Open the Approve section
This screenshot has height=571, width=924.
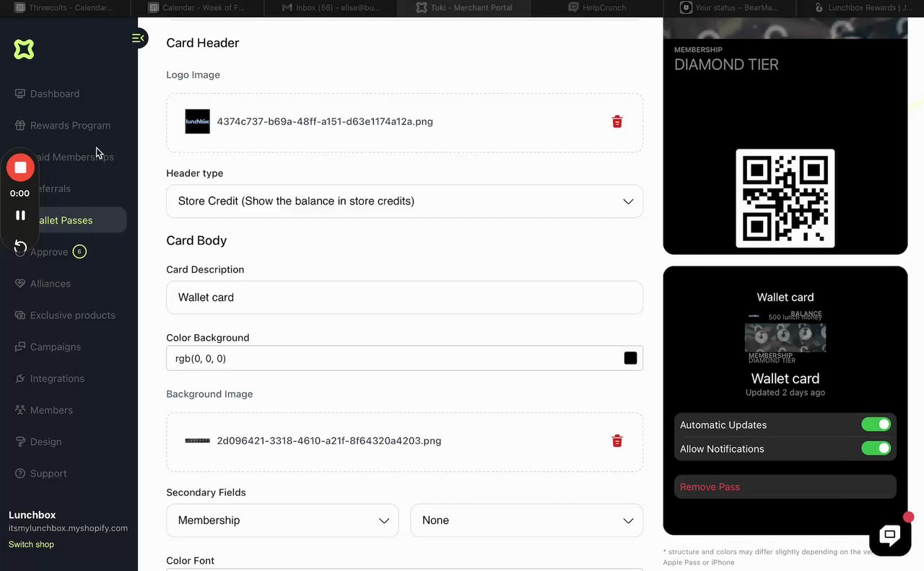(49, 252)
